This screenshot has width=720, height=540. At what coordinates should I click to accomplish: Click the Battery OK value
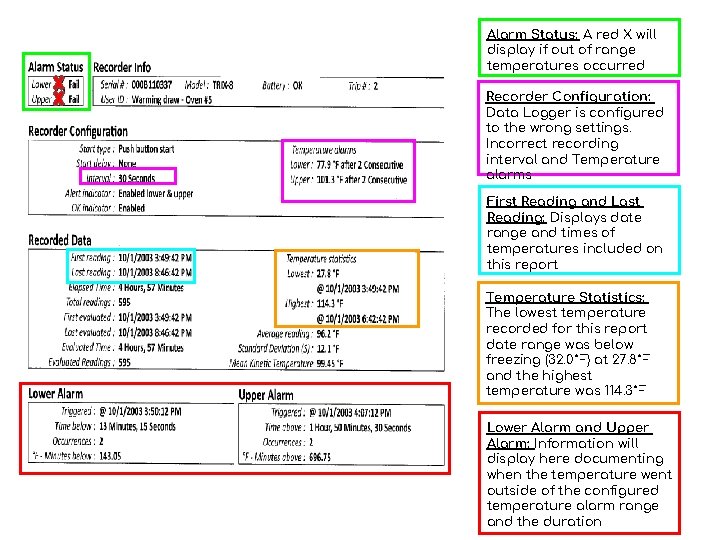coord(298,86)
